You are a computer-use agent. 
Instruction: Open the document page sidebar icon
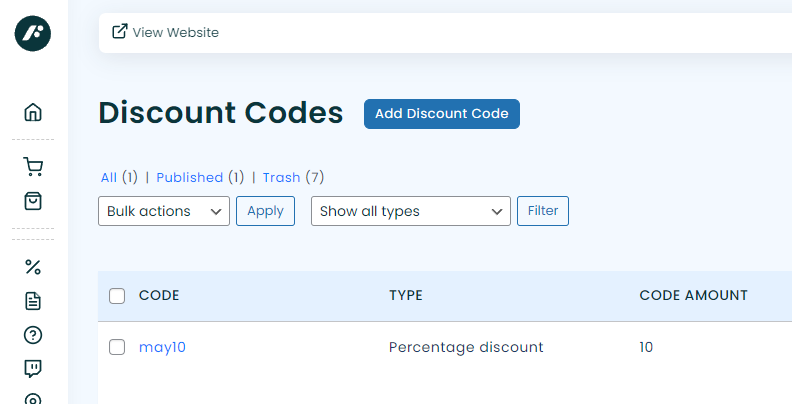pos(33,301)
